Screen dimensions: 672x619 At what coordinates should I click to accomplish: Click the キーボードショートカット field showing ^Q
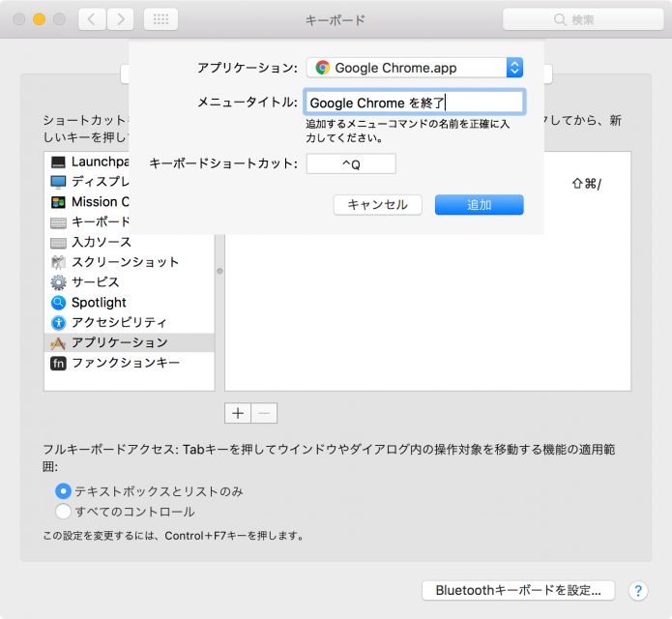(x=351, y=163)
